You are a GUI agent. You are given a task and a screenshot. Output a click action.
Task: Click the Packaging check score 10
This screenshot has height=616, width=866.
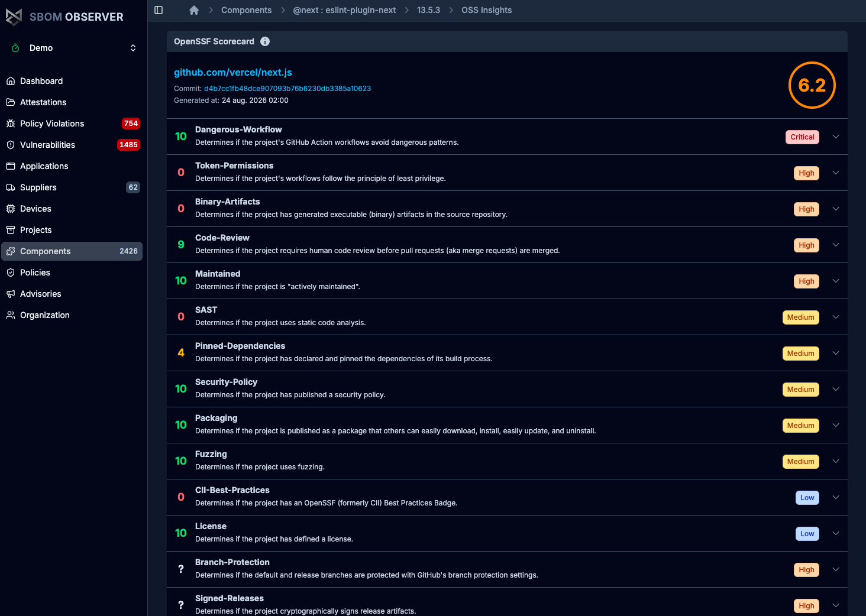click(181, 425)
